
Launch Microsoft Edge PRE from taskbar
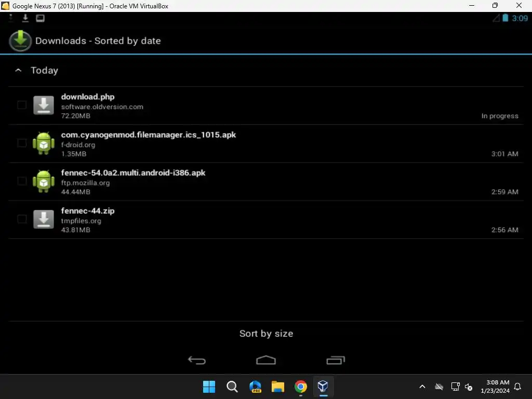click(x=255, y=387)
